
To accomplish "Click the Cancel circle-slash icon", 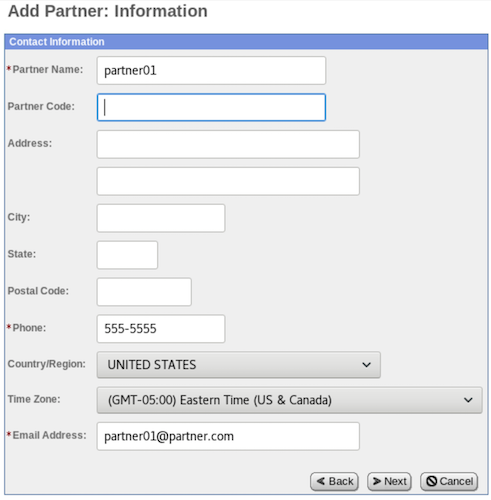I will point(431,481).
